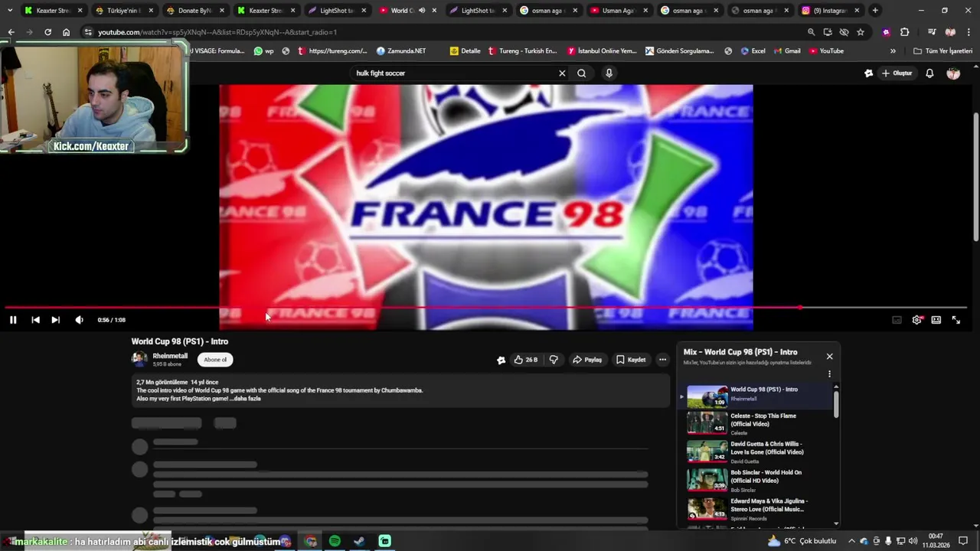Start a voice search with the microphone
This screenshot has height=551, width=980.
(x=609, y=73)
